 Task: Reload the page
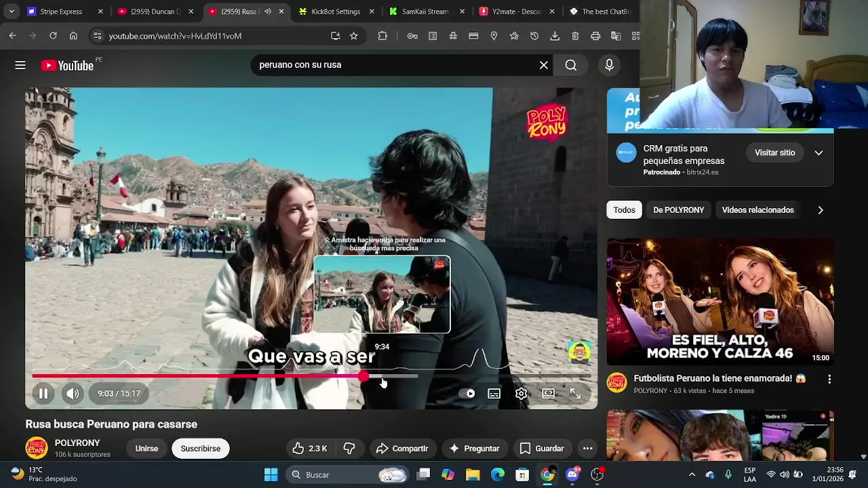(x=53, y=36)
